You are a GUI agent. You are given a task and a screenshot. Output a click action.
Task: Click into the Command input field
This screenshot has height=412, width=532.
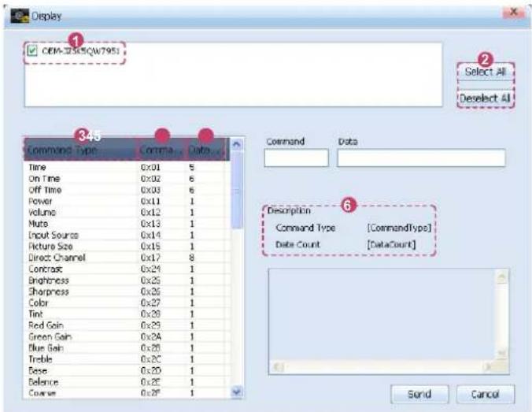point(296,158)
